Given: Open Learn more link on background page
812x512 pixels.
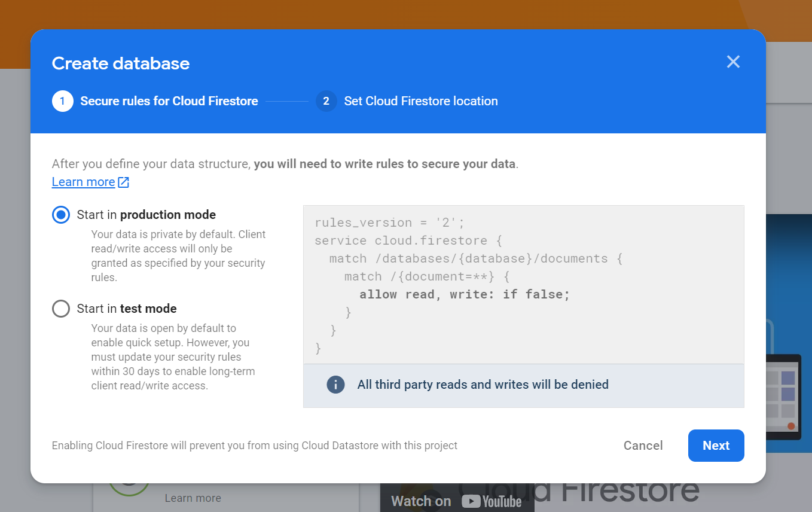Looking at the screenshot, I should click(193, 498).
